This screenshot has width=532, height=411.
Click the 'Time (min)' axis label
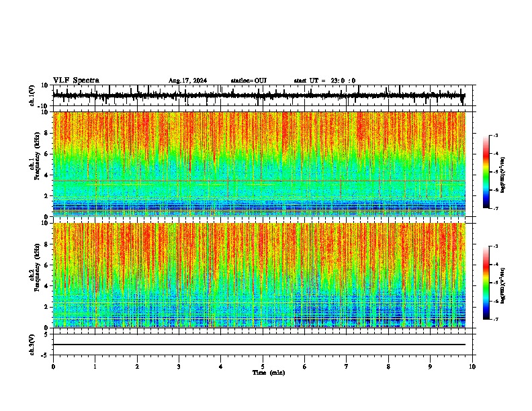click(269, 373)
